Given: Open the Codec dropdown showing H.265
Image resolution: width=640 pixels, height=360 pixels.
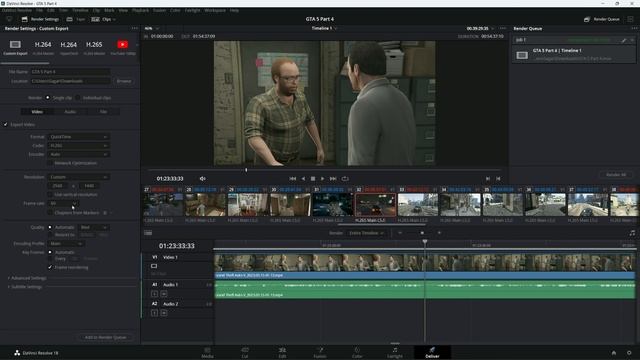Looking at the screenshot, I should 78,145.
